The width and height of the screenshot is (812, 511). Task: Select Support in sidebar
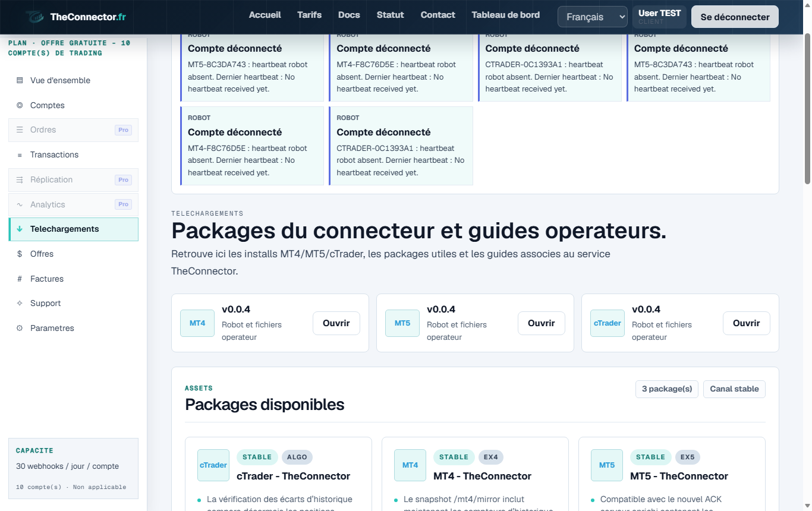74,303
